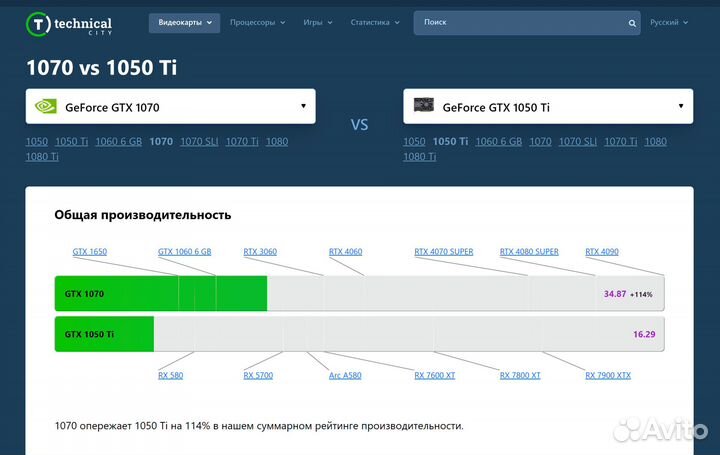Select 1070 SLI under the left selector
Screen dimensions: 720x455
tap(199, 141)
